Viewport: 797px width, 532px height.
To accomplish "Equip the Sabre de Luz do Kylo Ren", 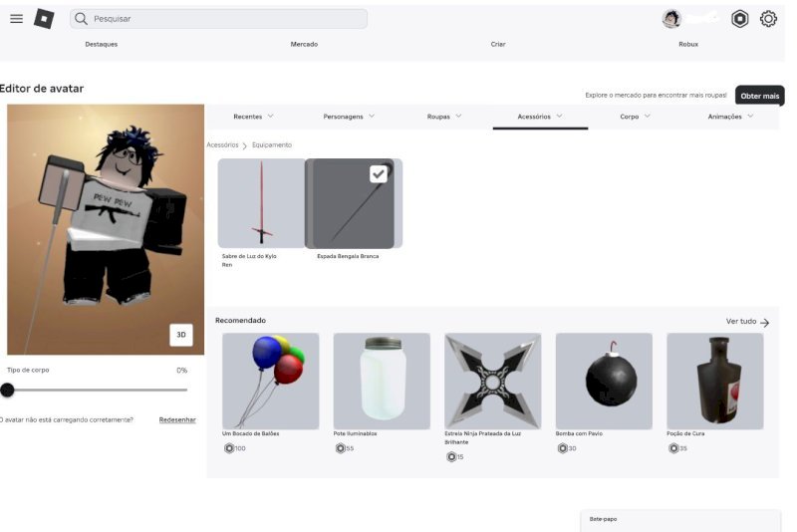I will click(x=261, y=204).
